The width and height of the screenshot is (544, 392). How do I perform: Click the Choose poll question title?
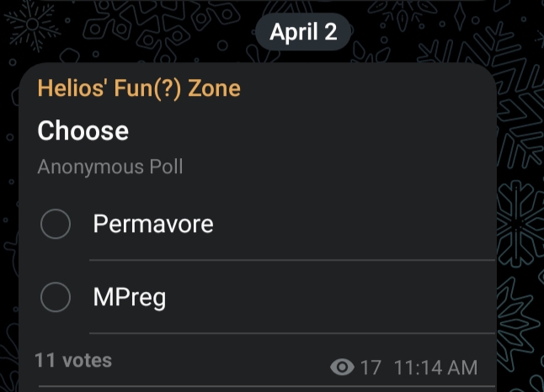coord(83,131)
